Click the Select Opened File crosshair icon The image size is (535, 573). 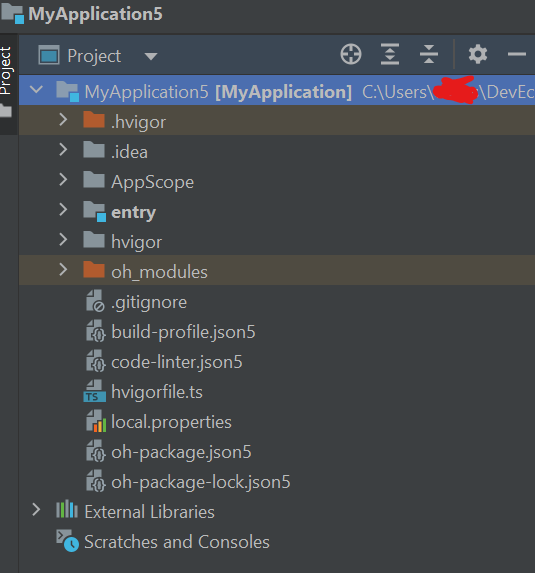pyautogui.click(x=351, y=54)
